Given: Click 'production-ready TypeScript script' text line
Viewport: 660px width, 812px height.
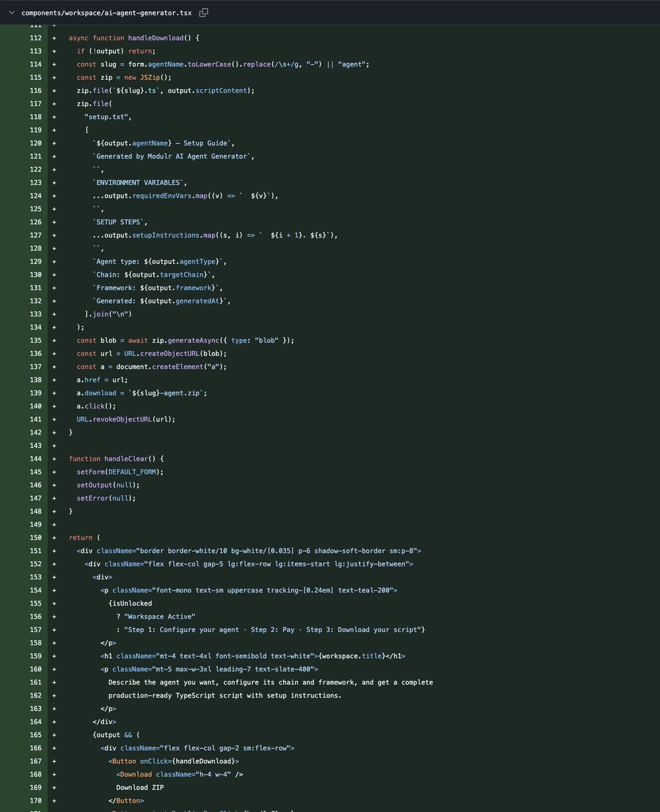Looking at the screenshot, I should 225,696.
